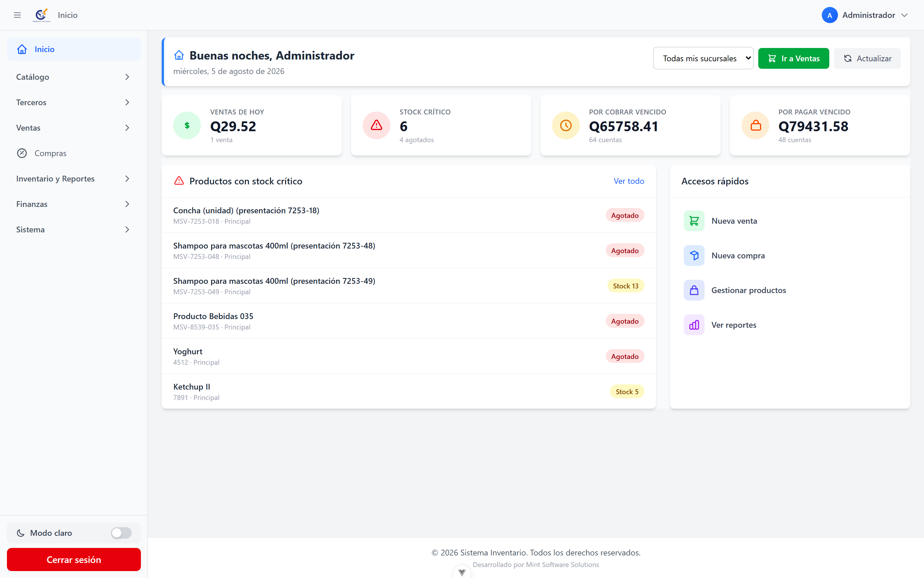Click the Gestionar productos bag icon

(x=694, y=290)
